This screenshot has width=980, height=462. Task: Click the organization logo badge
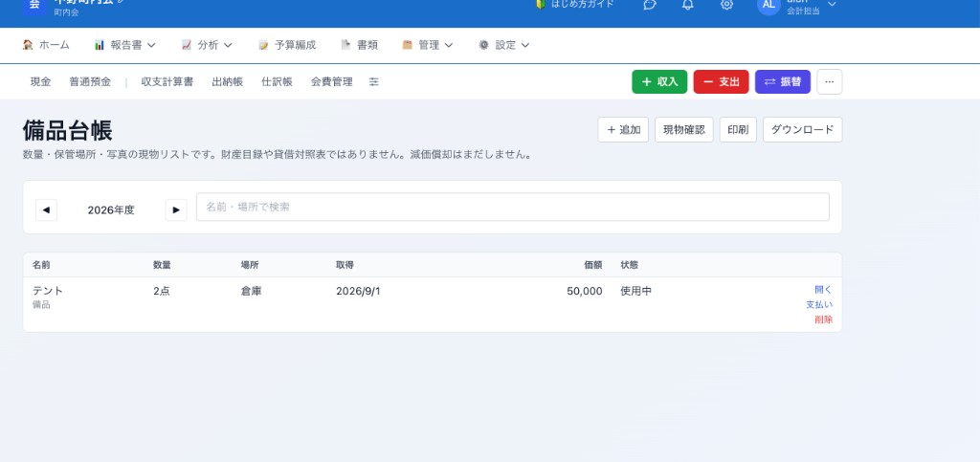coord(34,5)
